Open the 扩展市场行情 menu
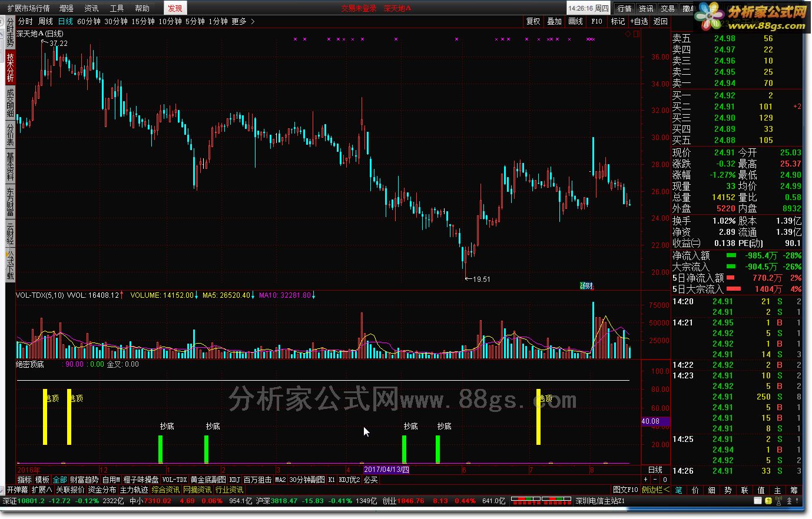This screenshot has height=519, width=812. pyautogui.click(x=28, y=8)
